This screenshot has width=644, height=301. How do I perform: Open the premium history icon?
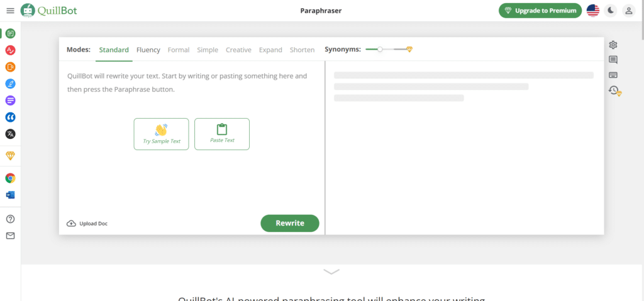pyautogui.click(x=615, y=90)
